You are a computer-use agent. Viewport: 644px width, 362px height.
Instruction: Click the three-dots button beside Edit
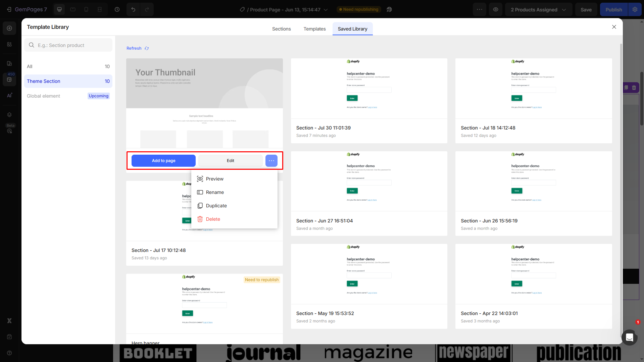point(271,161)
